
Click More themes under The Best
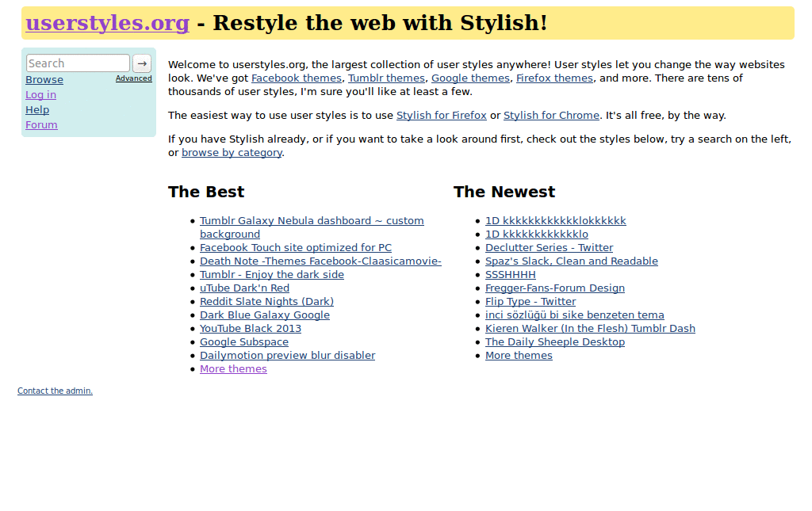234,368
